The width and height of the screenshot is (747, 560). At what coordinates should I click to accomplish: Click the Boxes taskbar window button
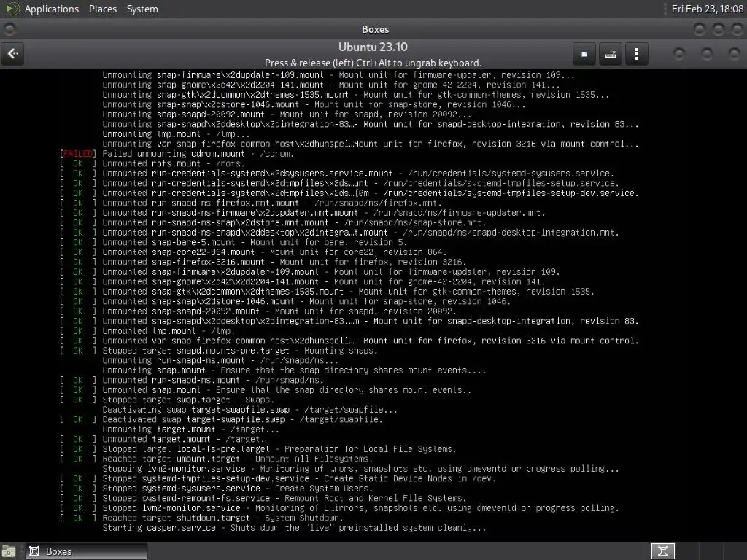(86, 551)
